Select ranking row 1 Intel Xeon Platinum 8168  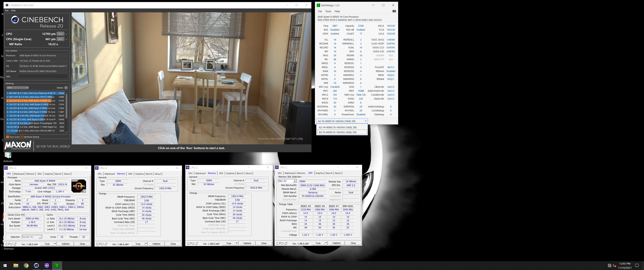coord(35,93)
